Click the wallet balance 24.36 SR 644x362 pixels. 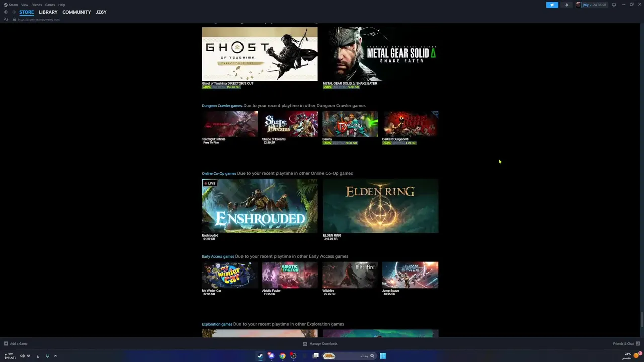click(599, 5)
